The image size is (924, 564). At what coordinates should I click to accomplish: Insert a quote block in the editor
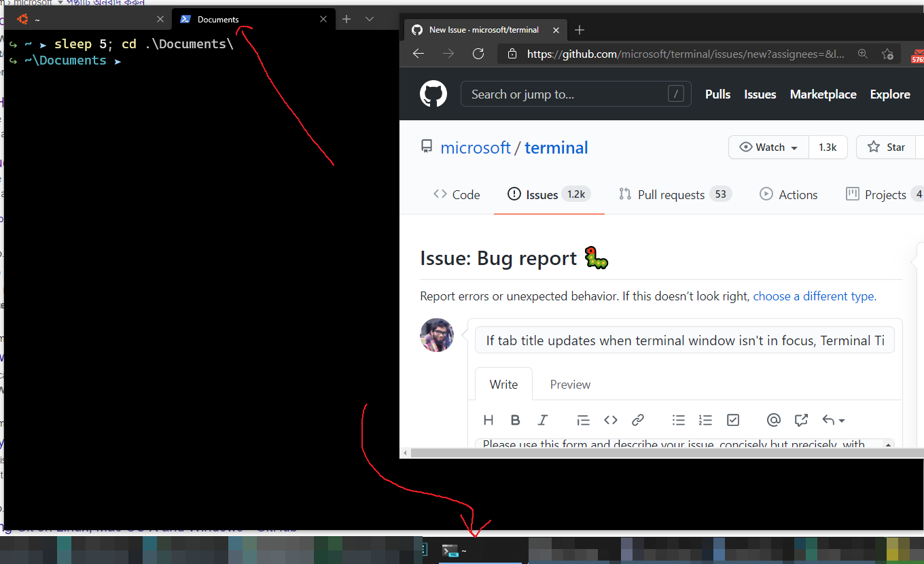point(583,420)
